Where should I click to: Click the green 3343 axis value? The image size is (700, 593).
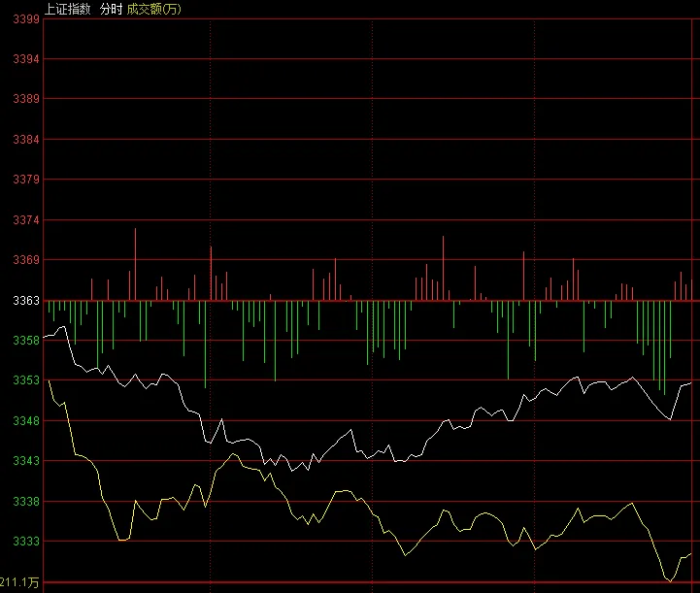pyautogui.click(x=26, y=460)
